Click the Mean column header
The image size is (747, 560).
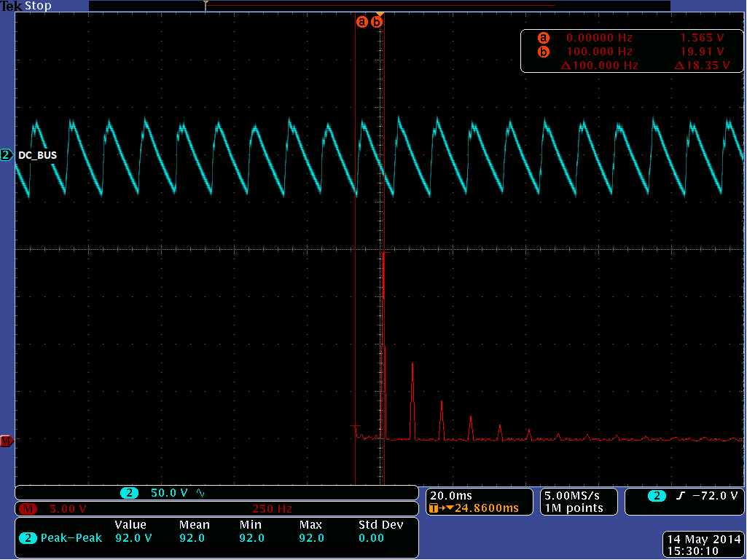[195, 525]
